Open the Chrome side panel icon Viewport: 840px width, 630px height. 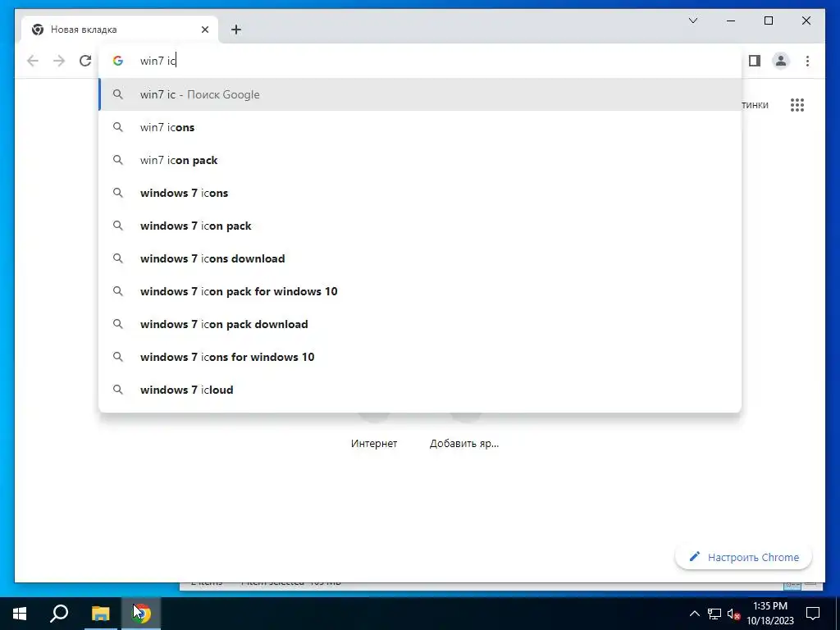pyautogui.click(x=755, y=61)
